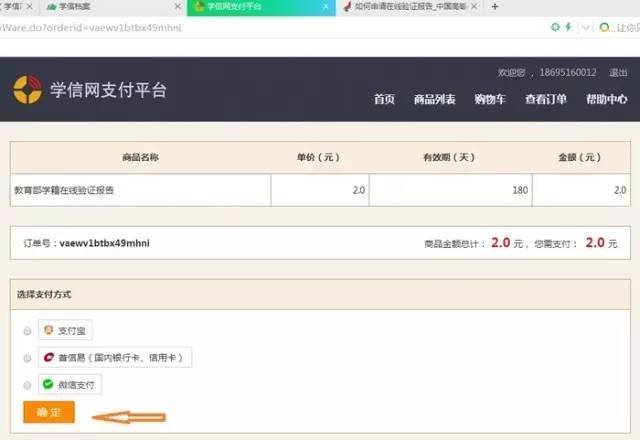
Task: Close the 如何申请在线验证报告 tab
Action: (x=474, y=7)
